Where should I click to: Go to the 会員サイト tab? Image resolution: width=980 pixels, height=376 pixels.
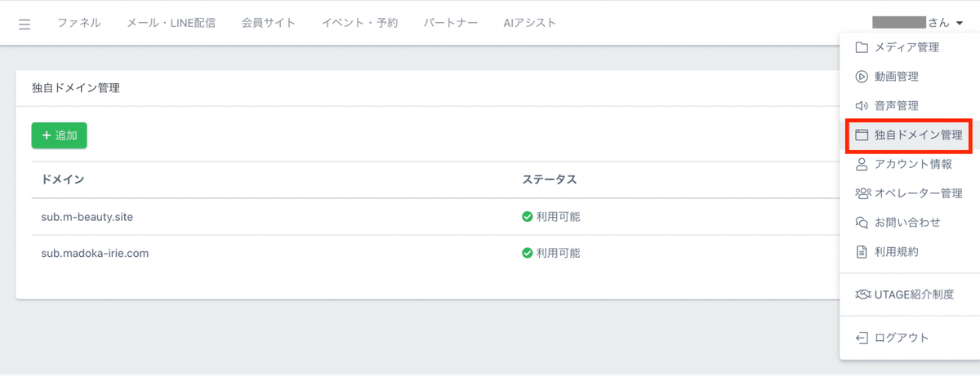[x=269, y=23]
